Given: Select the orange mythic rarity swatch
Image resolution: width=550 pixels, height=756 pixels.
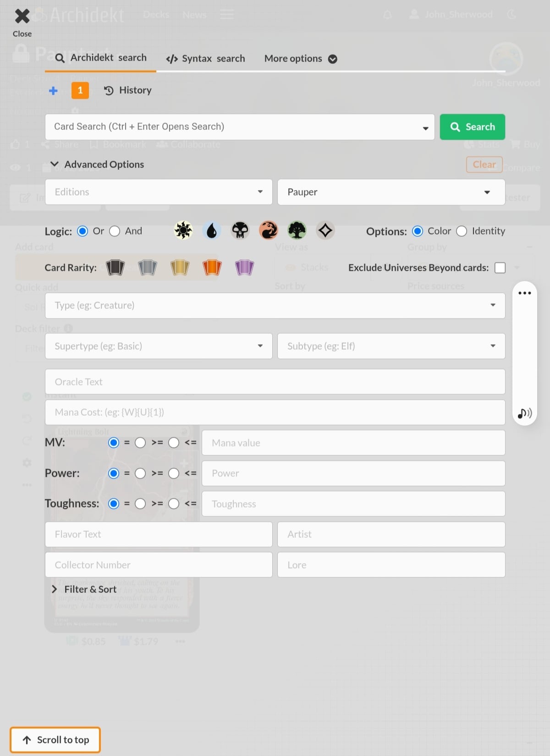Looking at the screenshot, I should 212,267.
